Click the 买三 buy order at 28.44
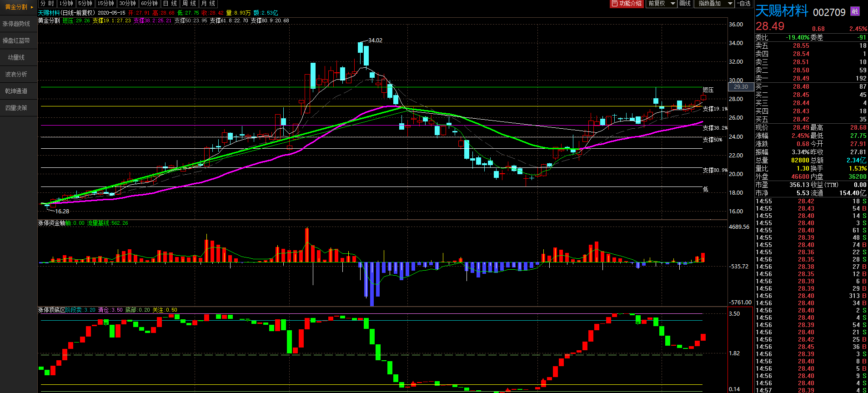868x393 pixels. 811,103
